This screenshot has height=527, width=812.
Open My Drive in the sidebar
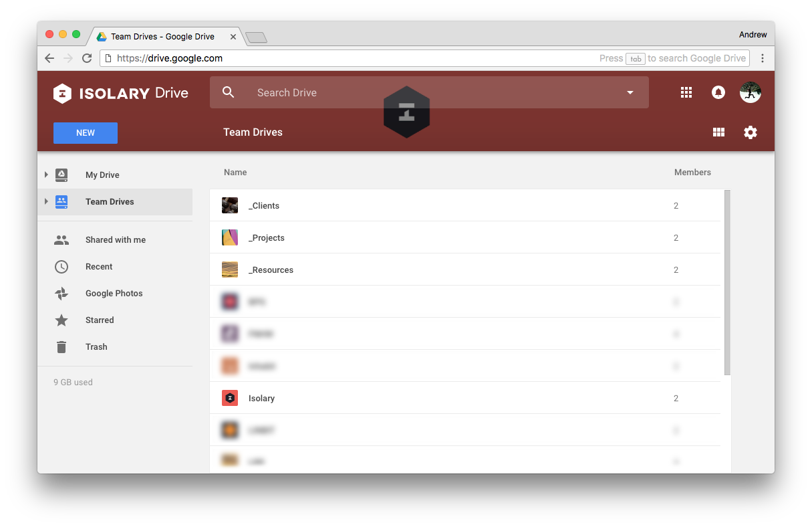[x=102, y=175]
